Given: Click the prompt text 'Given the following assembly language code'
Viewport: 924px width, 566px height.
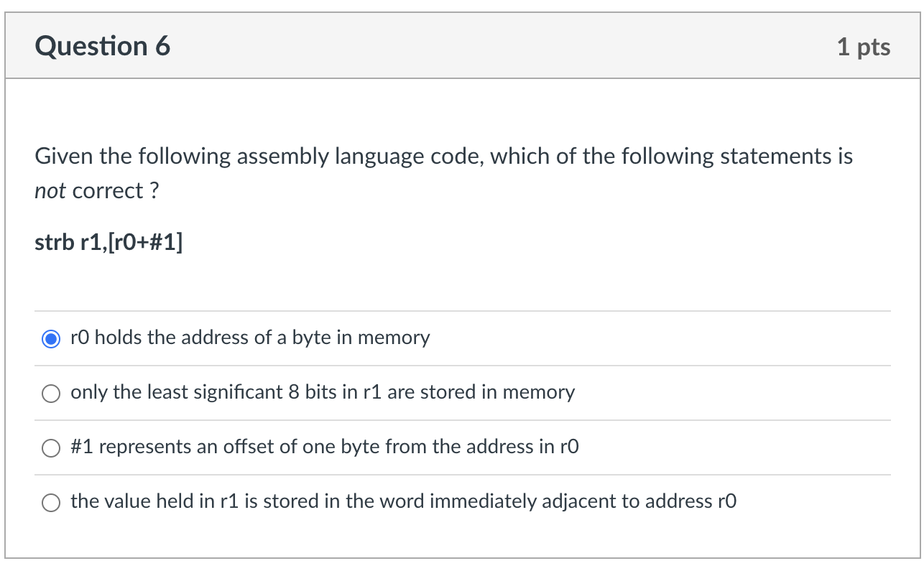Looking at the screenshot, I should 251,157.
